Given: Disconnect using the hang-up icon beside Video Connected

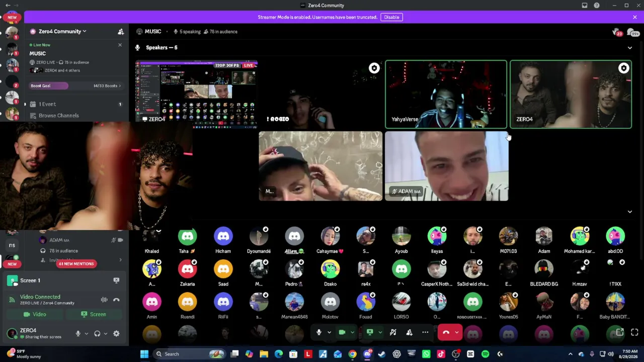Looking at the screenshot, I should (116, 300).
